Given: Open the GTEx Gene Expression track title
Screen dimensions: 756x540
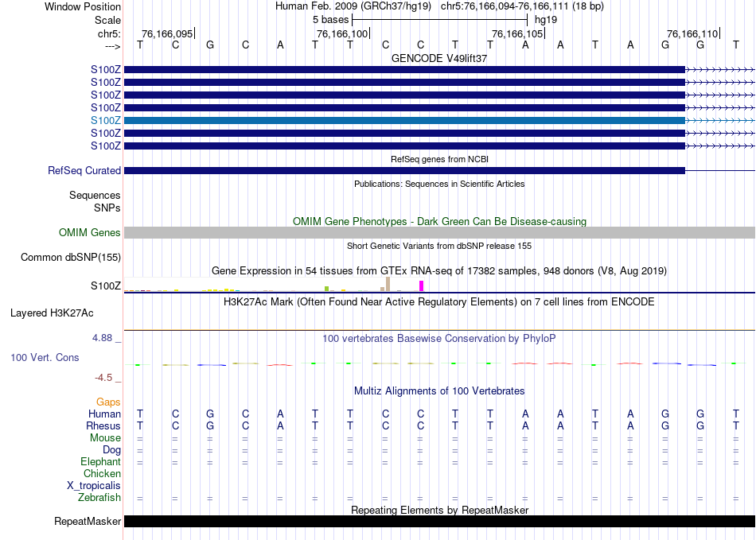Looking at the screenshot, I should coord(439,270).
